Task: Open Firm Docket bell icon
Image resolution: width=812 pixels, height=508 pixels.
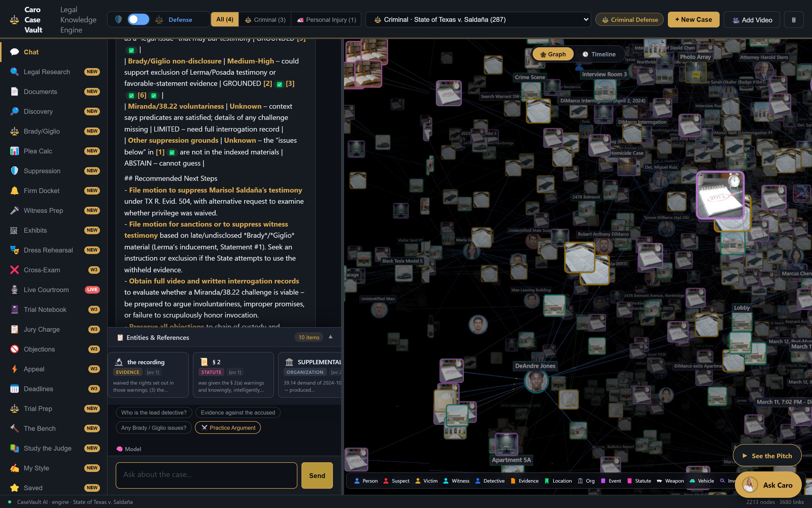Action: [x=14, y=190]
